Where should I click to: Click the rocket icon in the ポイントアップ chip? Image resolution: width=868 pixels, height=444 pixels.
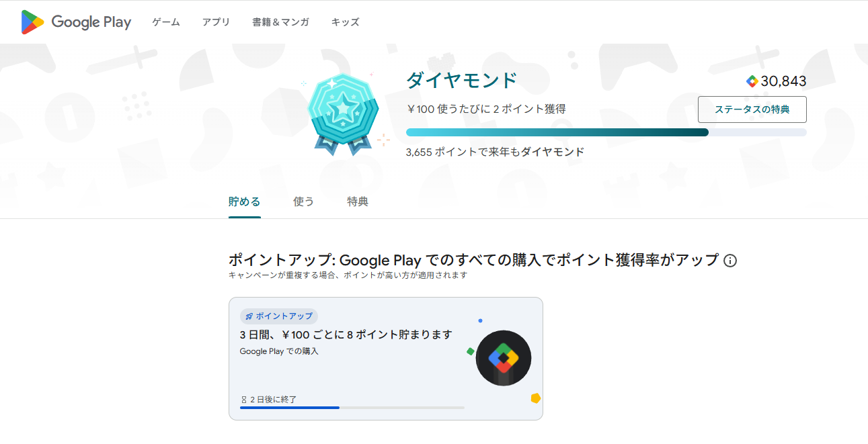(x=249, y=316)
